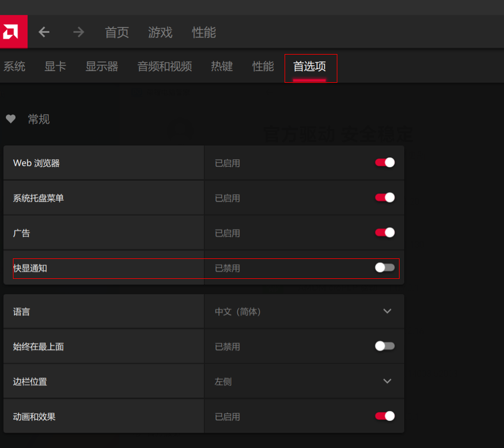
Task: Turn off the 广告 switch
Action: 385,233
